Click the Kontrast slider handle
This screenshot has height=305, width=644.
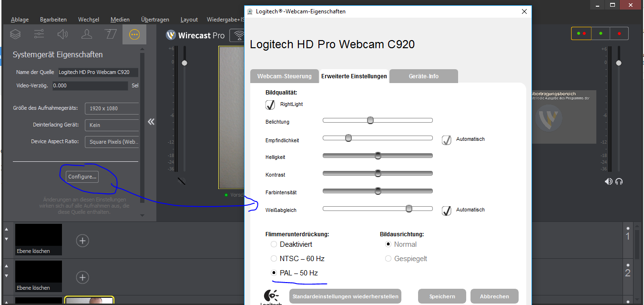pyautogui.click(x=378, y=173)
